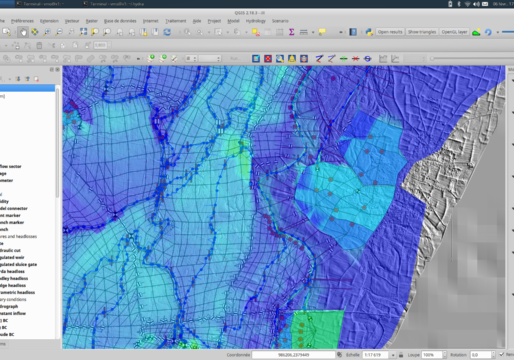Click the Zoom to Layer icon
This screenshot has height=360, width=514.
107,32
